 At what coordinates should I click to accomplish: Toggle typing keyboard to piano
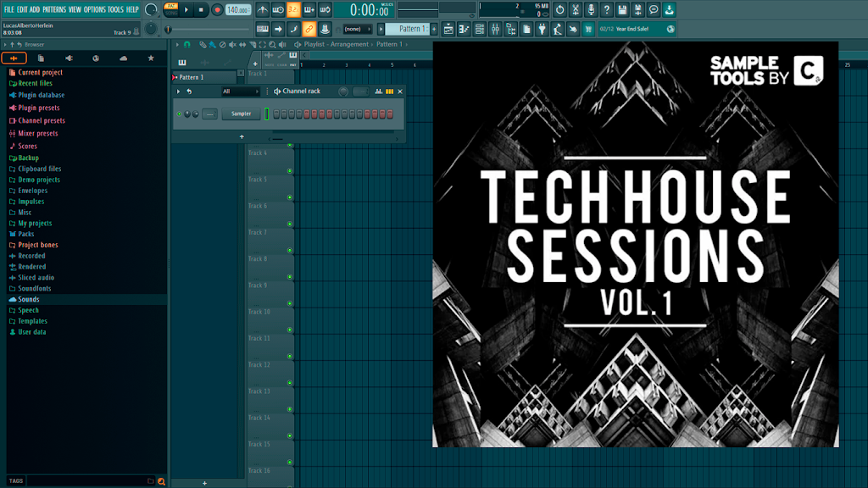[263, 29]
